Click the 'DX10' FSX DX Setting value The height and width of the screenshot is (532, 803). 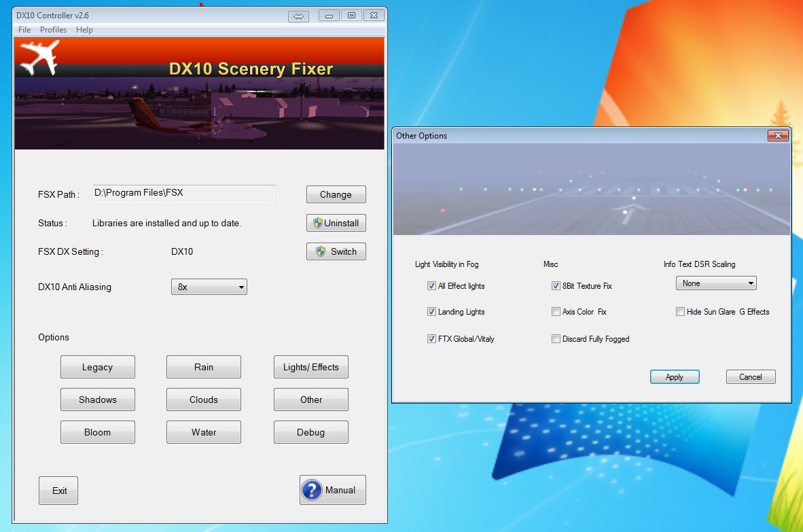tap(182, 251)
